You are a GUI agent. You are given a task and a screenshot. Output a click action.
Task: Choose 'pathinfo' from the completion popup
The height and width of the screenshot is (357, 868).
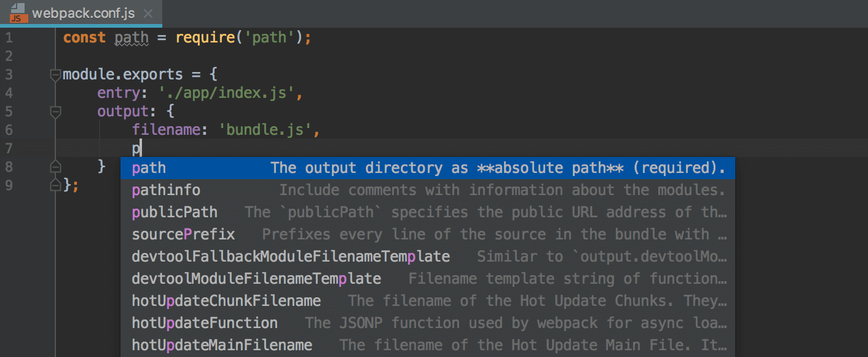[166, 190]
